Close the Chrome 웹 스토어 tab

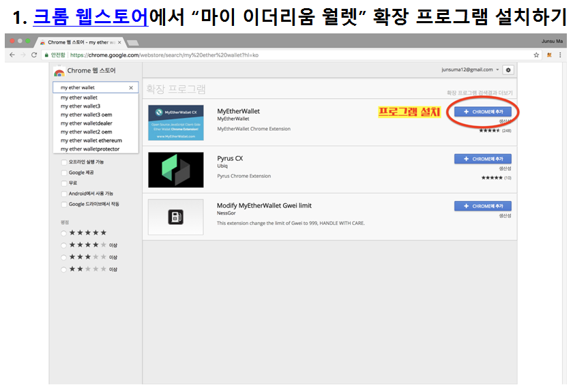coord(119,42)
